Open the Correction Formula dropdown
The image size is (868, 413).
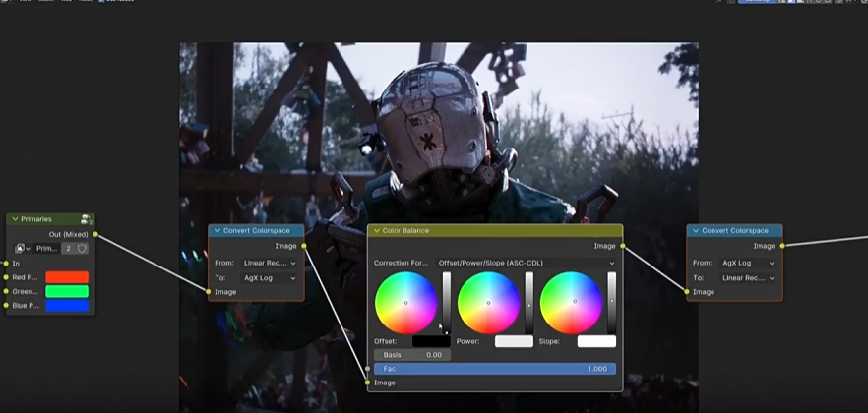coord(527,263)
